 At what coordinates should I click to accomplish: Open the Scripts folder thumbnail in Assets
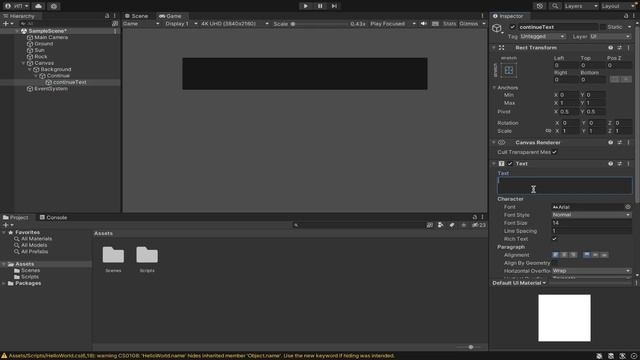(x=147, y=255)
